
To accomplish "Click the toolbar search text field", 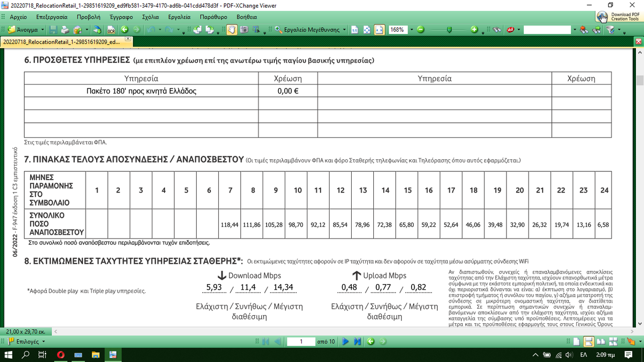I will 547,30.
